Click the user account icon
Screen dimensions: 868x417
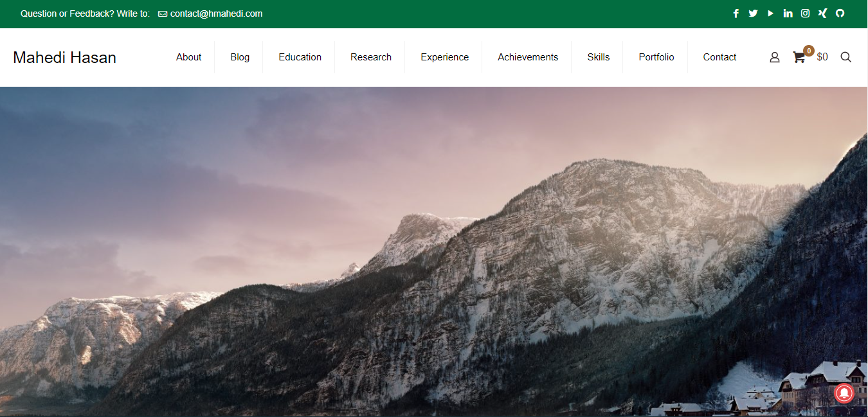[774, 57]
